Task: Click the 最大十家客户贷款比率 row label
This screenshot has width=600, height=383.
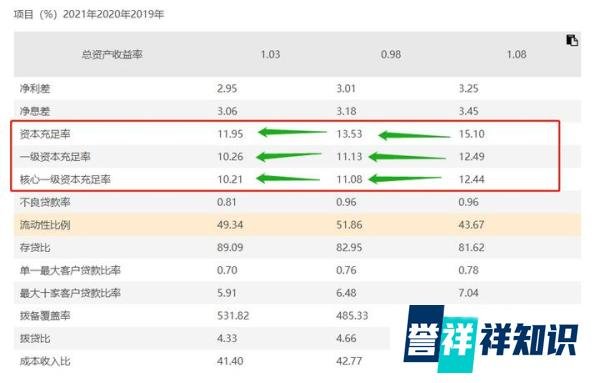Action: [70, 293]
